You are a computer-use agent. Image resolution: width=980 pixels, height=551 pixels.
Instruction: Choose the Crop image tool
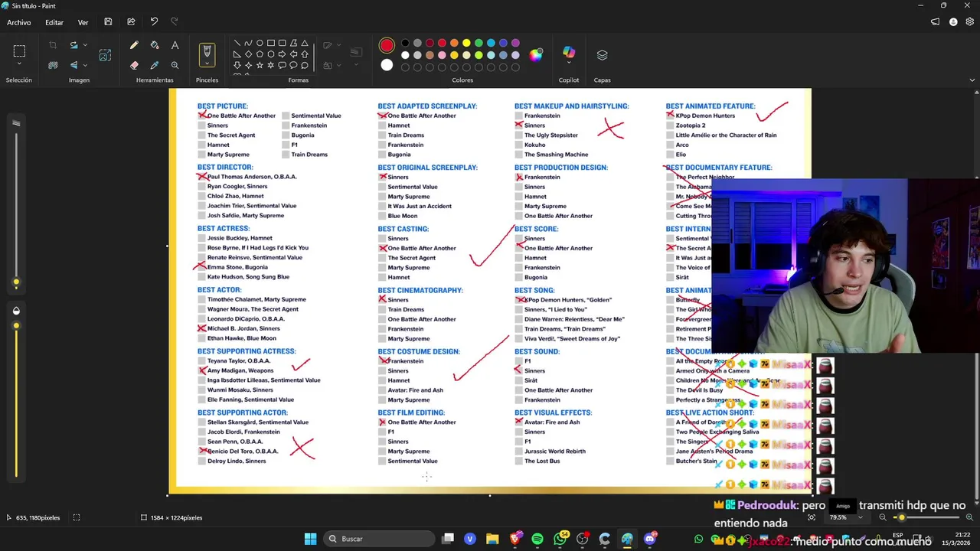pos(53,45)
